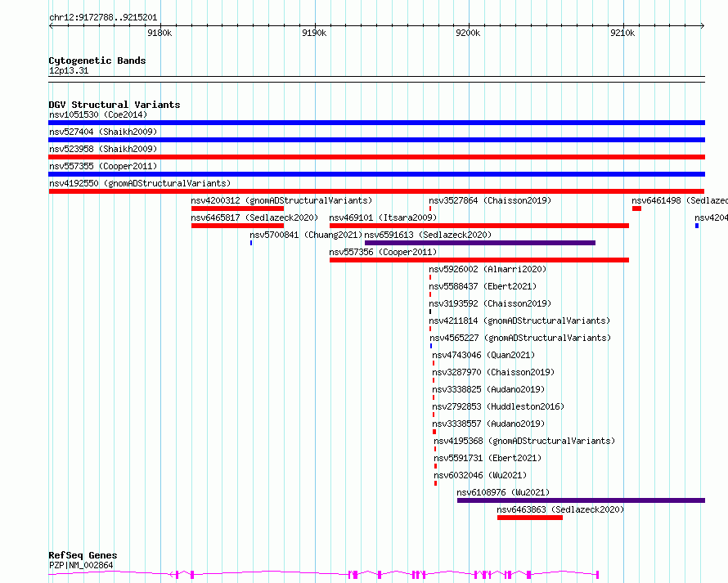Open the nsv557356 (Cooper2011) label

click(383, 252)
